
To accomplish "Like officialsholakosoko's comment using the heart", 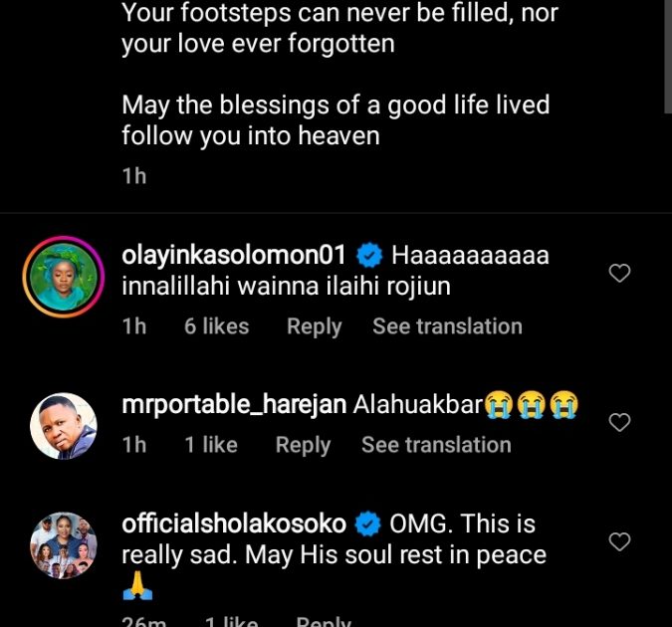I will pyautogui.click(x=619, y=541).
